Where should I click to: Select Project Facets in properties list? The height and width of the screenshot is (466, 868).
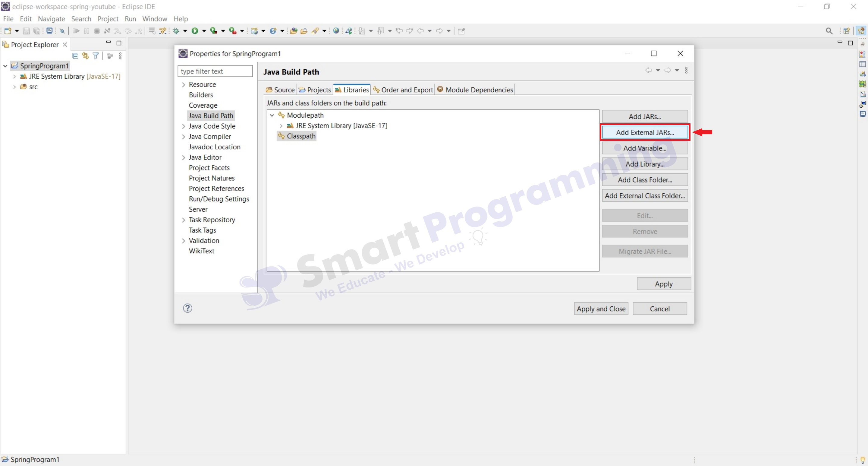(209, 168)
